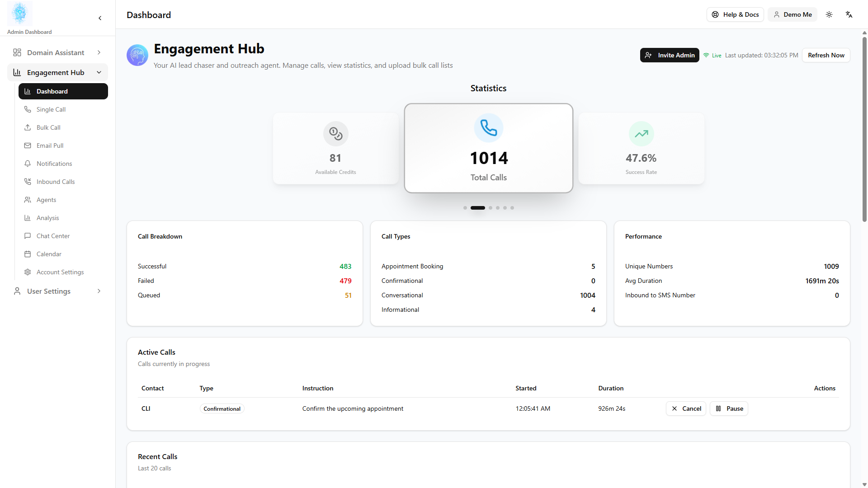The image size is (868, 488).
Task: Click the Avg Duration value 1691m 20s
Action: pyautogui.click(x=822, y=281)
